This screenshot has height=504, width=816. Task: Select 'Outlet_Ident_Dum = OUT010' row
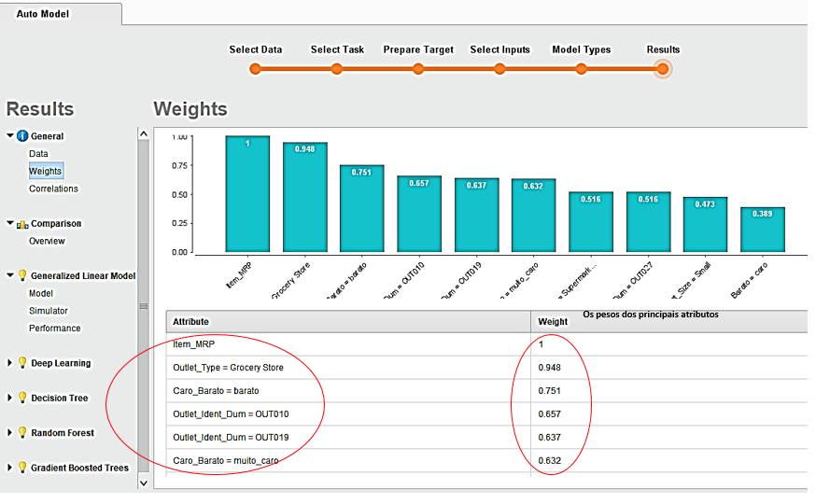486,414
